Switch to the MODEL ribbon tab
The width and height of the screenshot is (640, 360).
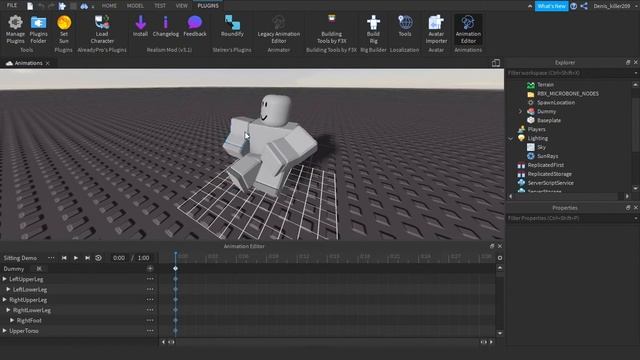click(135, 6)
